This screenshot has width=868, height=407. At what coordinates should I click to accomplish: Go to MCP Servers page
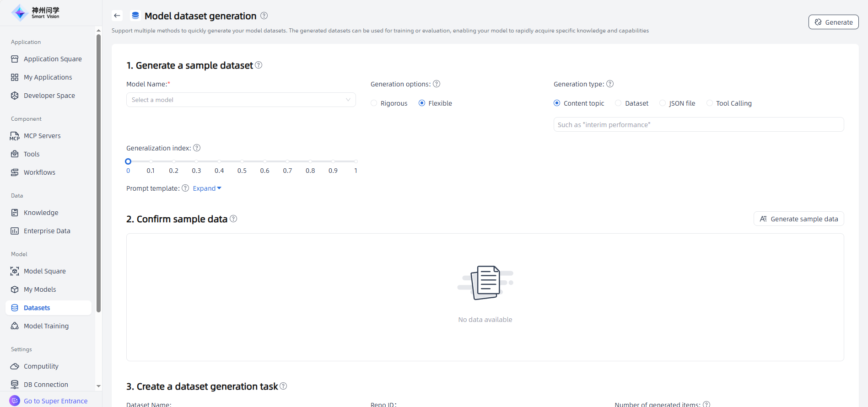pos(42,136)
